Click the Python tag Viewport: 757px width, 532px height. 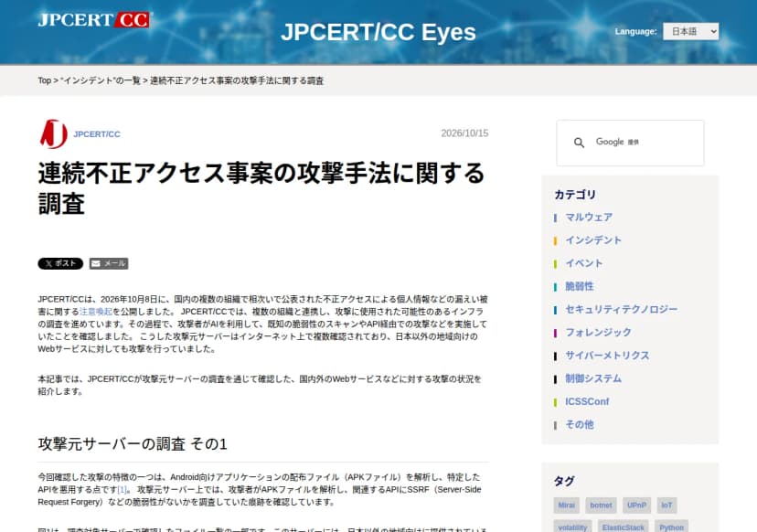pos(671,527)
